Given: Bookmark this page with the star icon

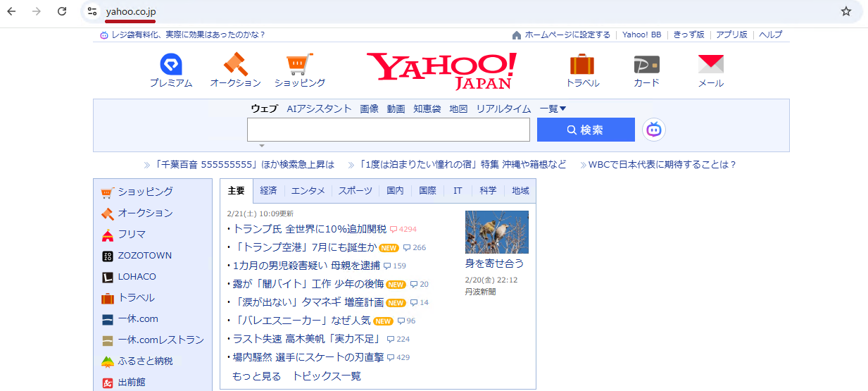Looking at the screenshot, I should coord(846,11).
